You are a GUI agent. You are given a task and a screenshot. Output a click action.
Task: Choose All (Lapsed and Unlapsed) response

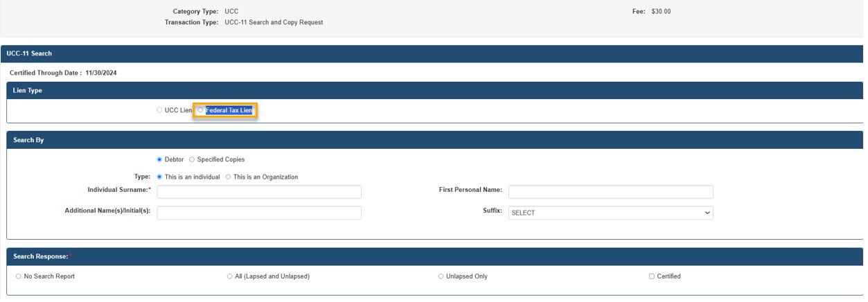coord(229,276)
